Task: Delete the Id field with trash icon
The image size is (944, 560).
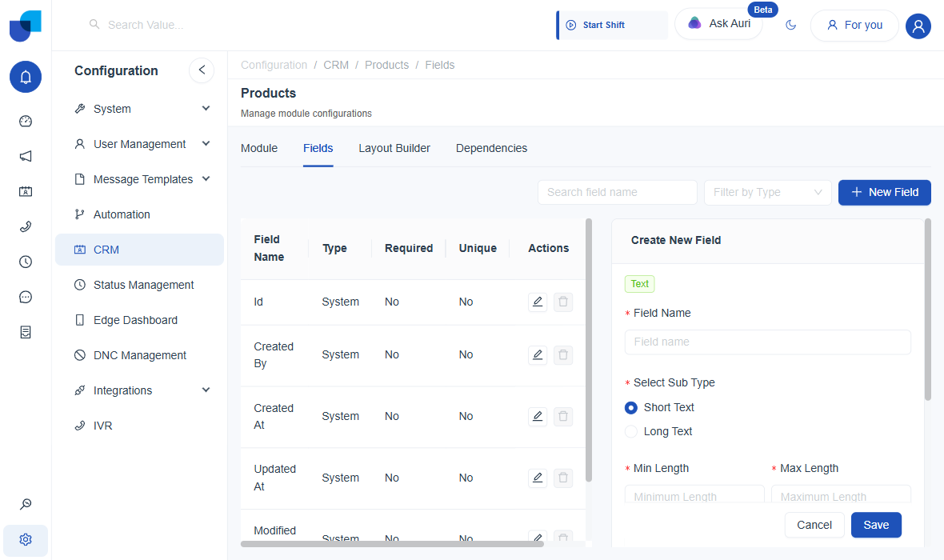Action: point(563,302)
